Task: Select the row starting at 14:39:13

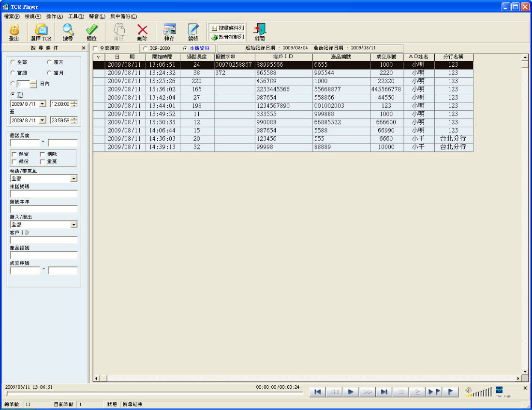Action: (x=283, y=147)
